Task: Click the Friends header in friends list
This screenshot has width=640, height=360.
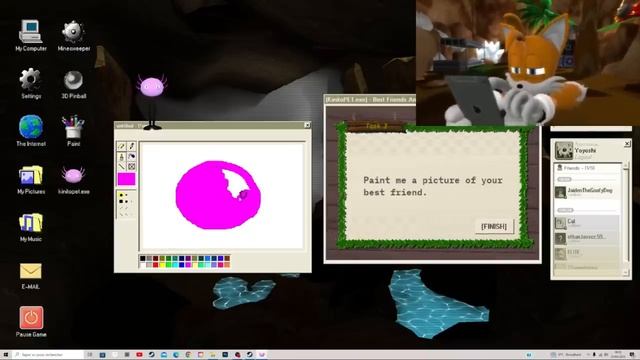Action: pos(587,168)
